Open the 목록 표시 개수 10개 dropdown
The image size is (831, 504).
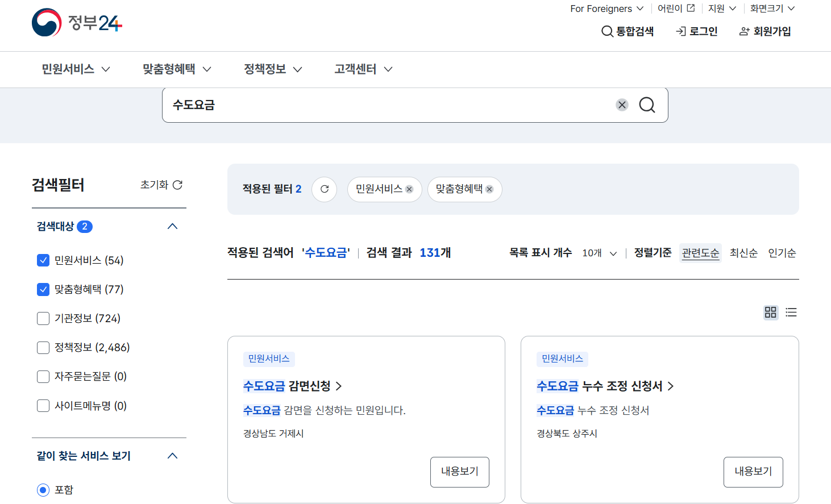(599, 253)
